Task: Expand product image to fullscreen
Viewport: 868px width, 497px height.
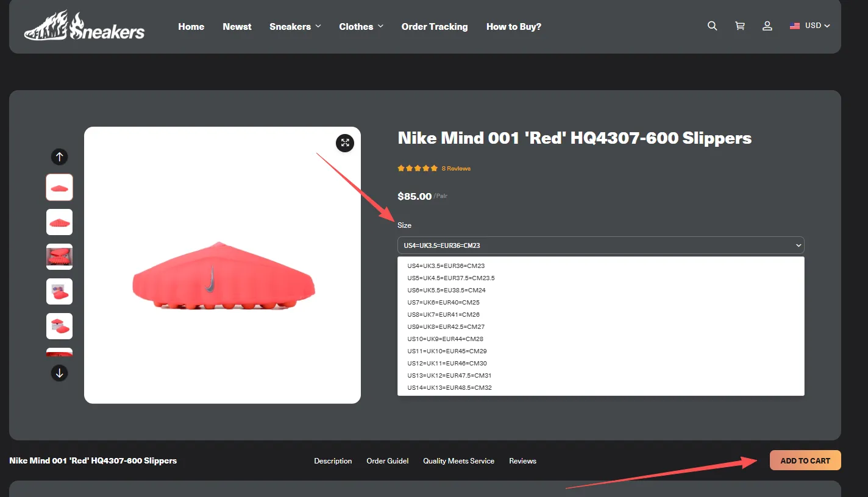Action: (x=345, y=143)
